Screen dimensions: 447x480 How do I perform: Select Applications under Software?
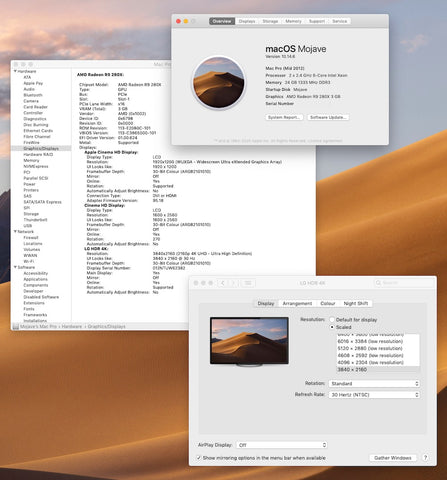pos(36,279)
